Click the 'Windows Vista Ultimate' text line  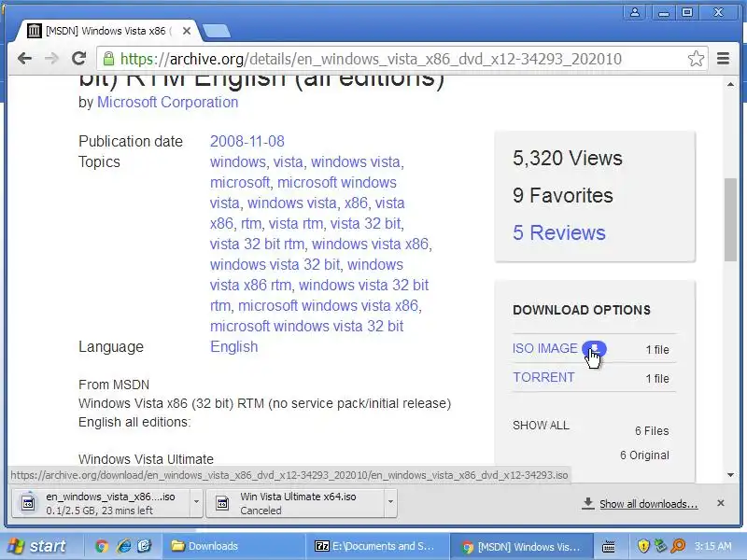146,459
